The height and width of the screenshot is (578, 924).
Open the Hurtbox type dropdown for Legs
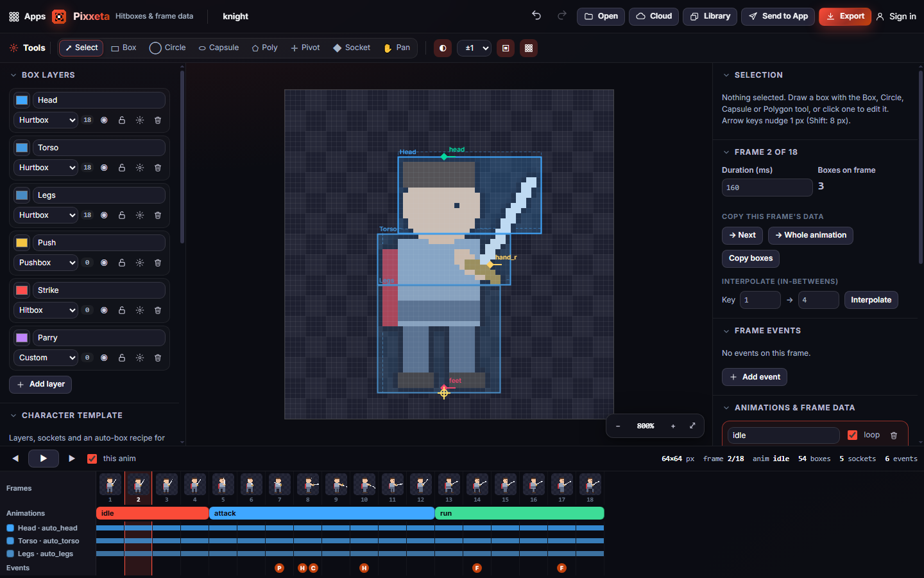point(46,215)
